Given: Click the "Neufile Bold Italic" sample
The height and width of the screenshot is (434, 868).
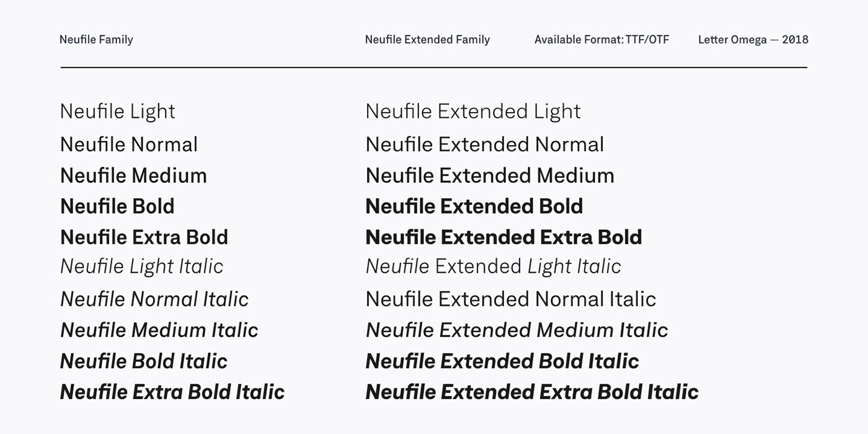Looking at the screenshot, I should [x=143, y=361].
